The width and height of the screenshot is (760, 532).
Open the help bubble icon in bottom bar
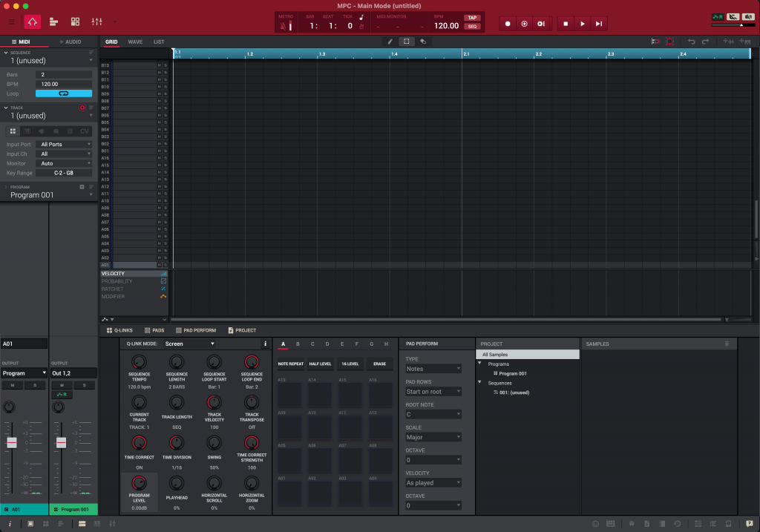click(x=748, y=525)
